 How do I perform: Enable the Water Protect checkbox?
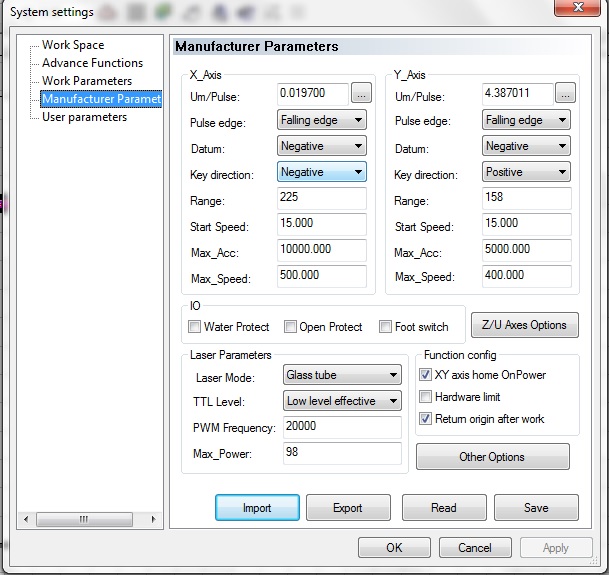coord(195,327)
